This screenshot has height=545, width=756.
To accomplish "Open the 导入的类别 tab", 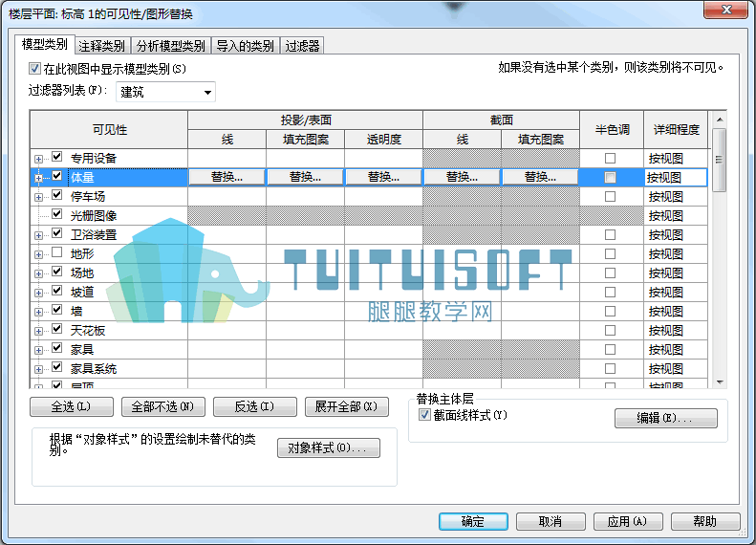I will [x=245, y=46].
